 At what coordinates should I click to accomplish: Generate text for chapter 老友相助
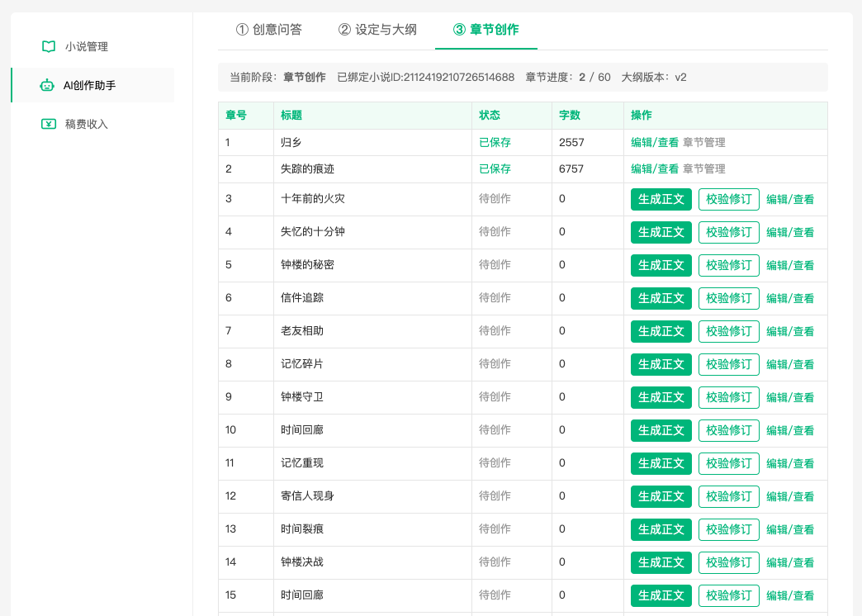tap(661, 331)
